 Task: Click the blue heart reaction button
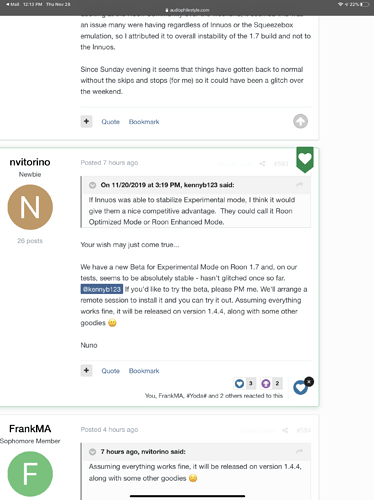(300, 388)
